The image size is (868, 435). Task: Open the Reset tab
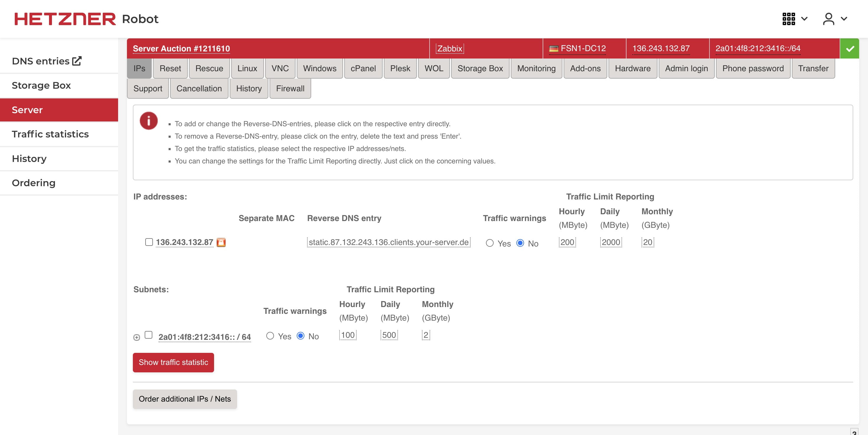(170, 69)
